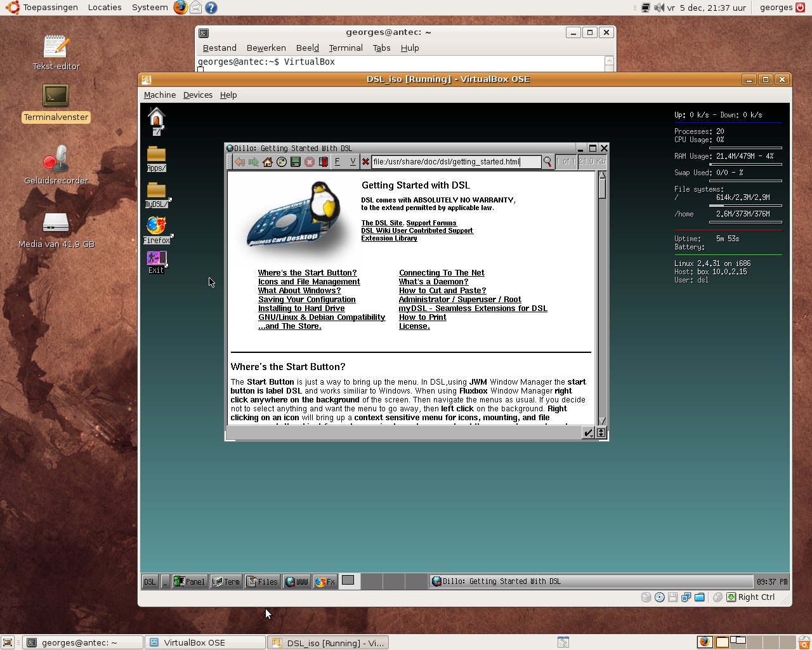Launch Firefox from the top panel

[x=181, y=8]
